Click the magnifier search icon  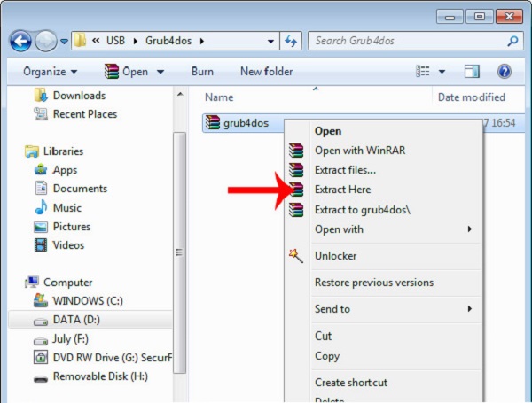pyautogui.click(x=512, y=41)
